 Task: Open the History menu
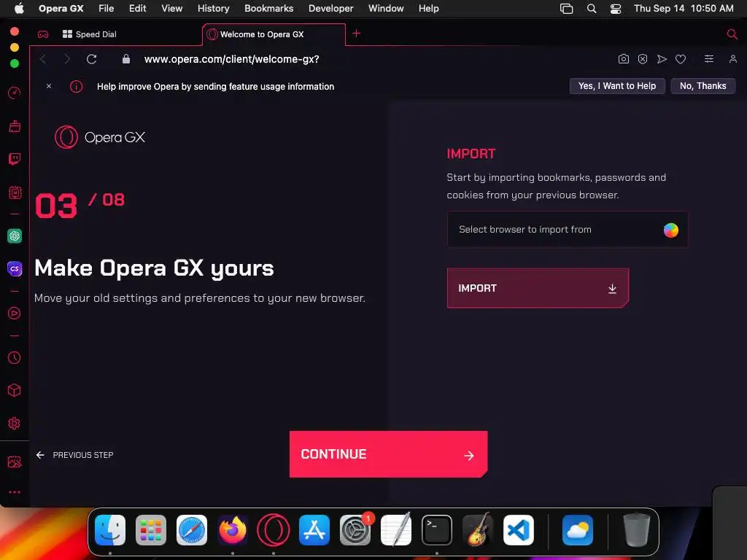pos(214,8)
